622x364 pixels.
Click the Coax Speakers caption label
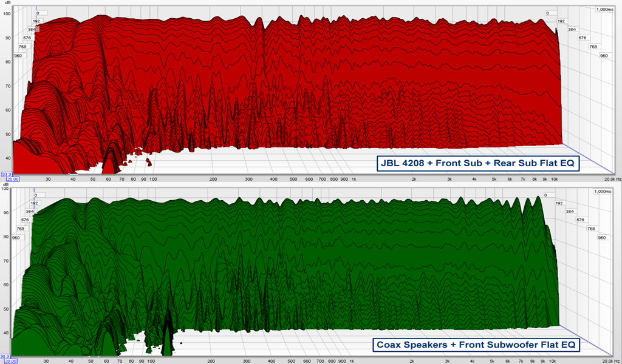tap(476, 345)
